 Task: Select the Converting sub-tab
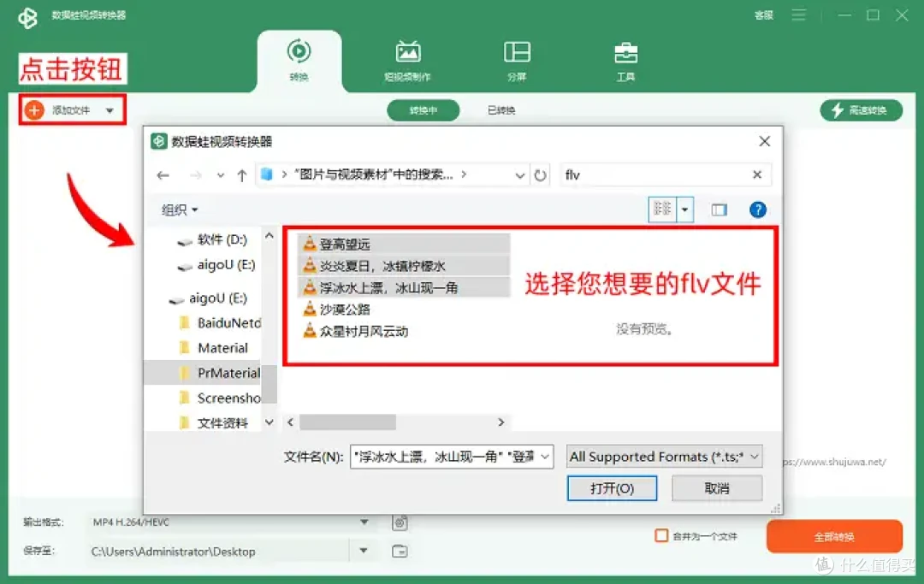(x=423, y=110)
